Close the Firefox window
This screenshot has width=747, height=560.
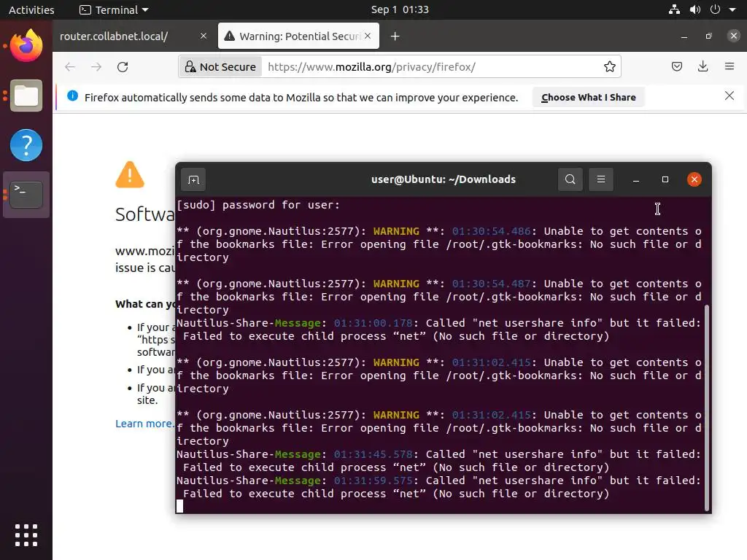(734, 36)
